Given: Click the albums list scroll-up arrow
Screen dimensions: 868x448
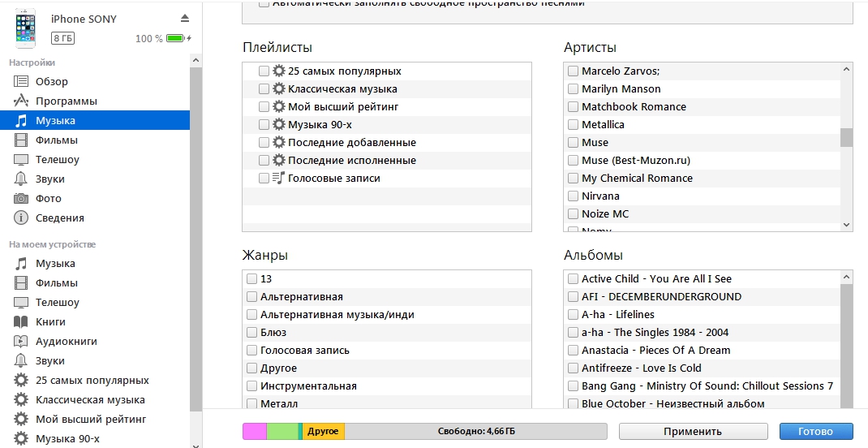Looking at the screenshot, I should [x=846, y=277].
